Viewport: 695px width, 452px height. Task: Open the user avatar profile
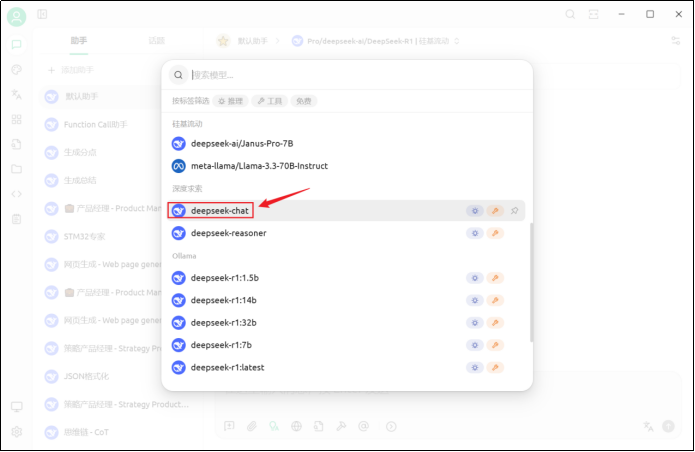point(16,17)
